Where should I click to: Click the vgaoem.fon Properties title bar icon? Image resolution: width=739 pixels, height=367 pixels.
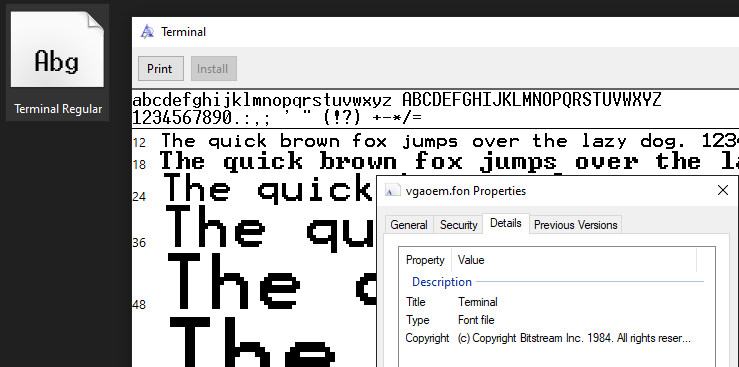point(390,191)
